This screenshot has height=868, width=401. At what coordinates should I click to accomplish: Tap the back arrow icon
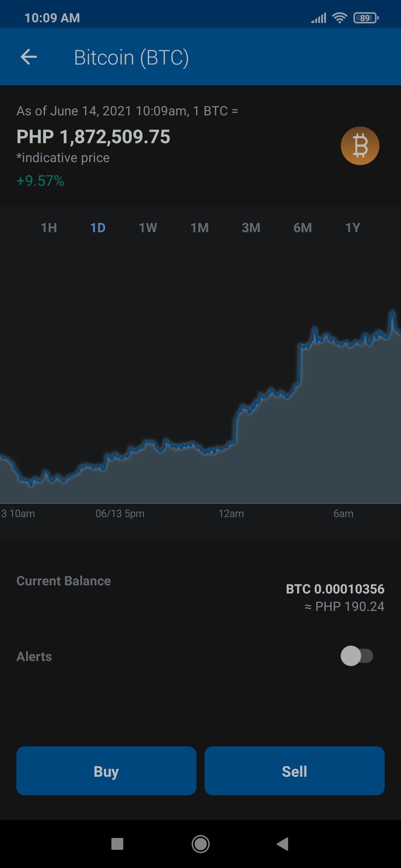29,57
